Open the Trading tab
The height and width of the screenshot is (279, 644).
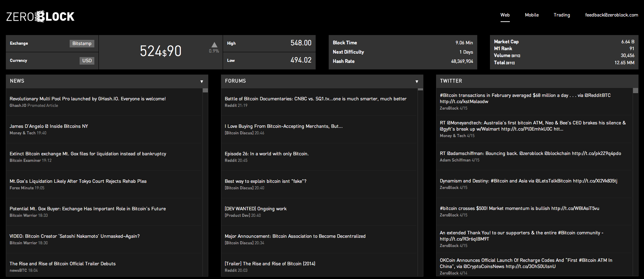(x=562, y=15)
